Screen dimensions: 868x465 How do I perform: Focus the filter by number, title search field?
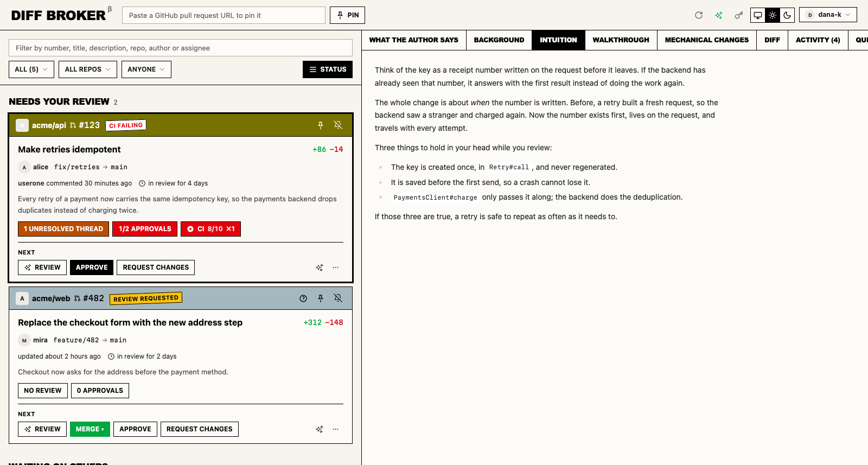(181, 48)
